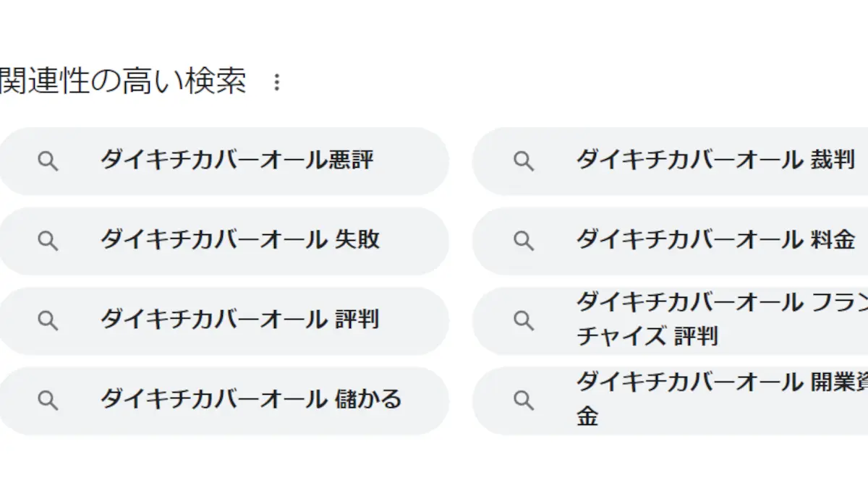
Task: Click the 悪評 suggestion pill background
Action: tap(223, 161)
